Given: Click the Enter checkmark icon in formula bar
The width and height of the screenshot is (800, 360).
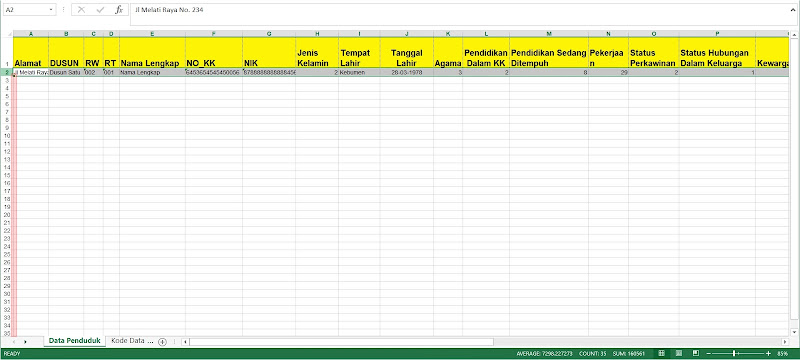Looking at the screenshot, I should [x=100, y=10].
